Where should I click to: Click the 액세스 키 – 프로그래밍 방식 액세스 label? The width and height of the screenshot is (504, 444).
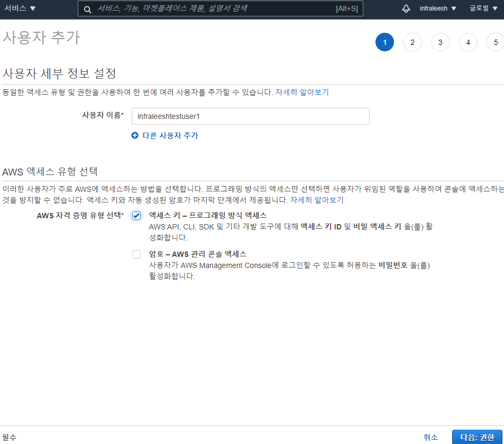click(208, 215)
